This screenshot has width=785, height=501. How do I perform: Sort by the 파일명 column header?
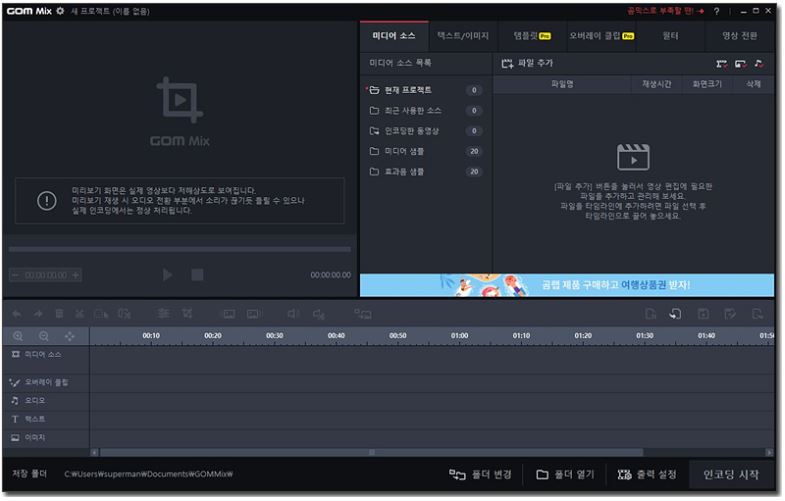(562, 84)
